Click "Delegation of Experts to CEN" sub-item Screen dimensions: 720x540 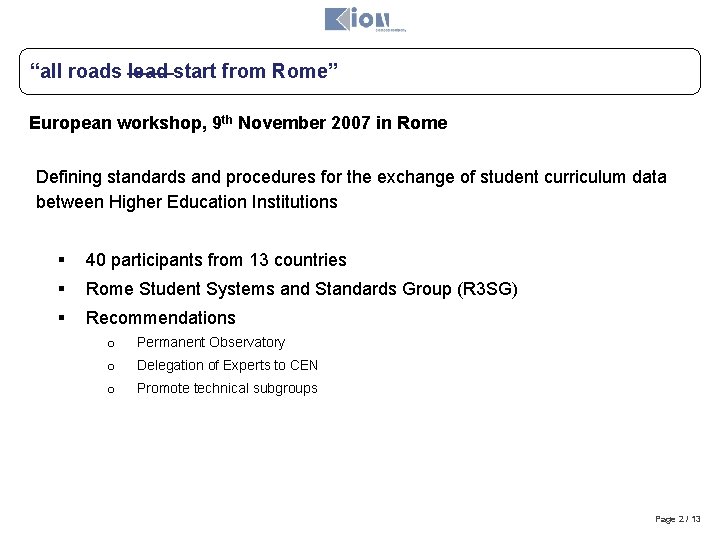pos(227,365)
